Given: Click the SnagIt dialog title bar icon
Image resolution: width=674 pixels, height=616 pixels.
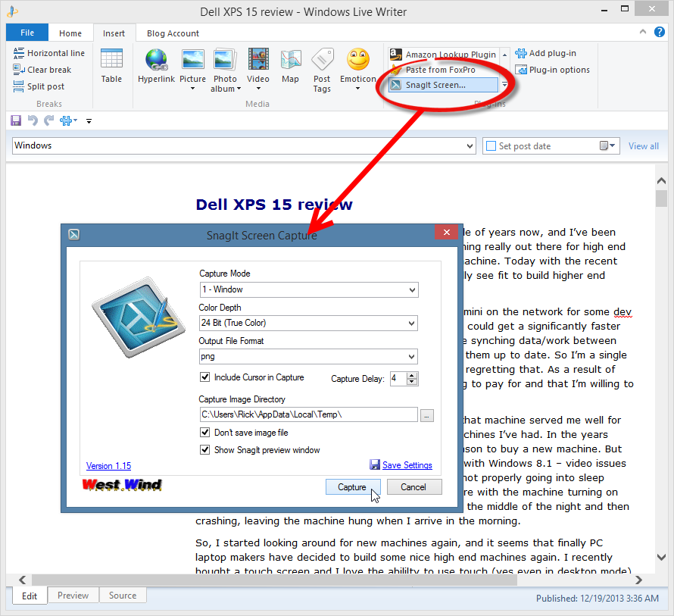Looking at the screenshot, I should 74,234.
